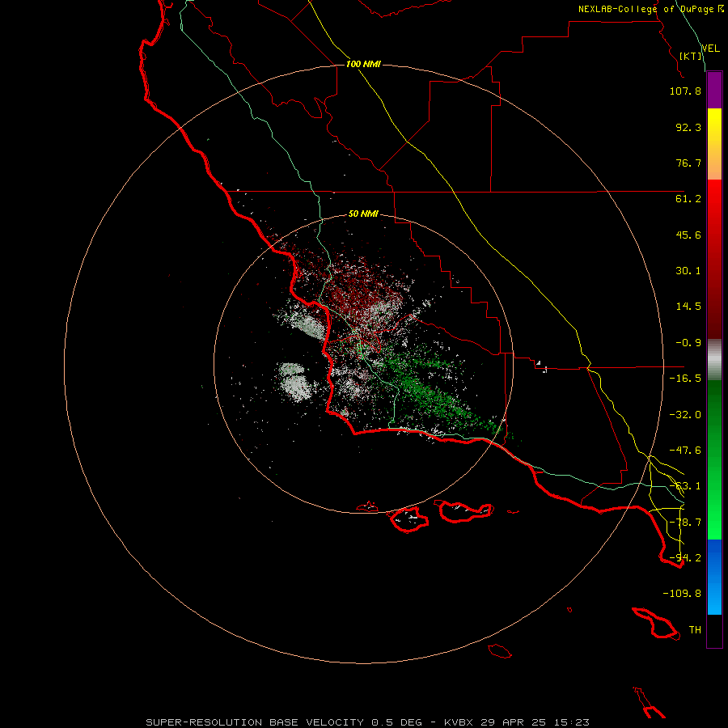Click the 30.1 legend value
This screenshot has height=728, width=728.
[688, 271]
